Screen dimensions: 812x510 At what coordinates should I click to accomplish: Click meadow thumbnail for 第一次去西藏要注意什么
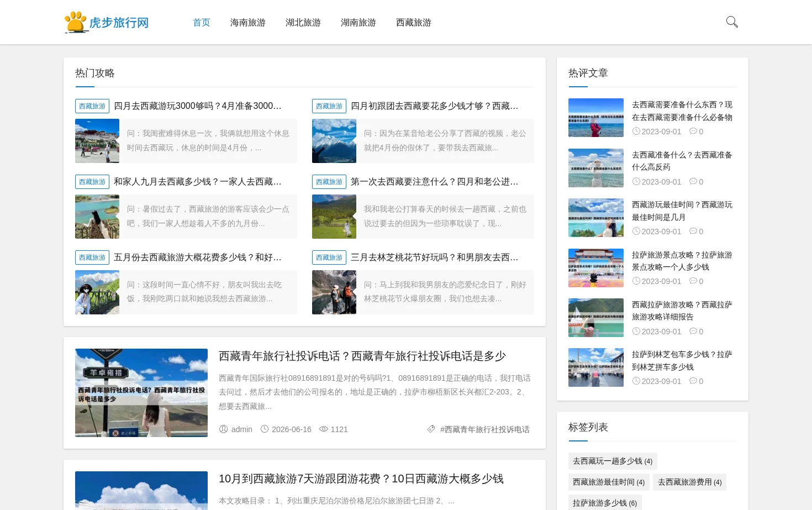click(334, 217)
